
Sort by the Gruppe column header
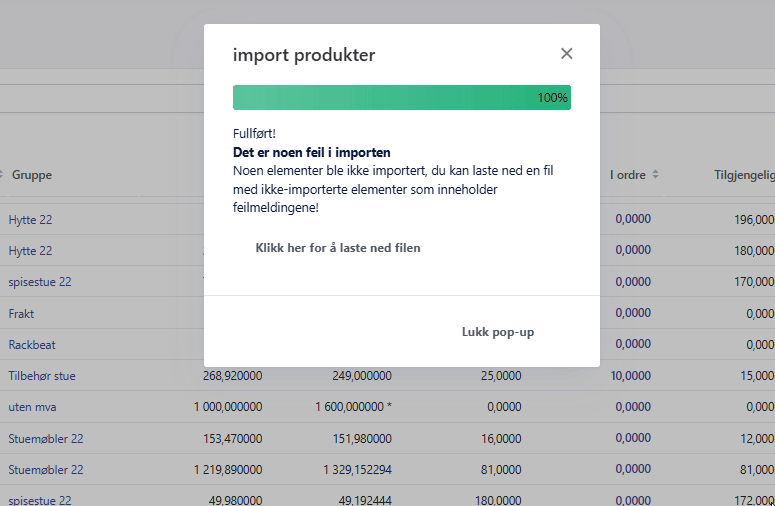coord(32,175)
